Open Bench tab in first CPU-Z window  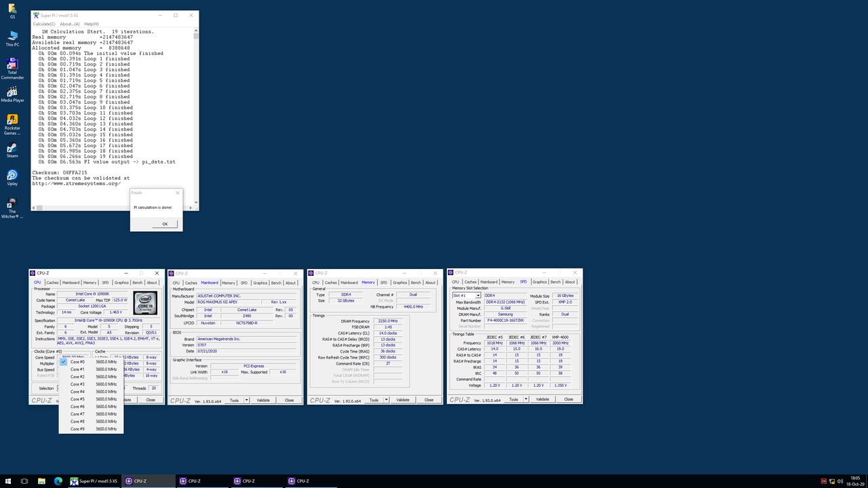137,282
